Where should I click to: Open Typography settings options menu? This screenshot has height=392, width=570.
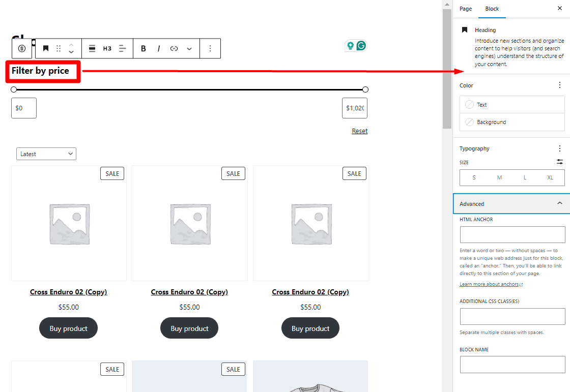tap(560, 148)
